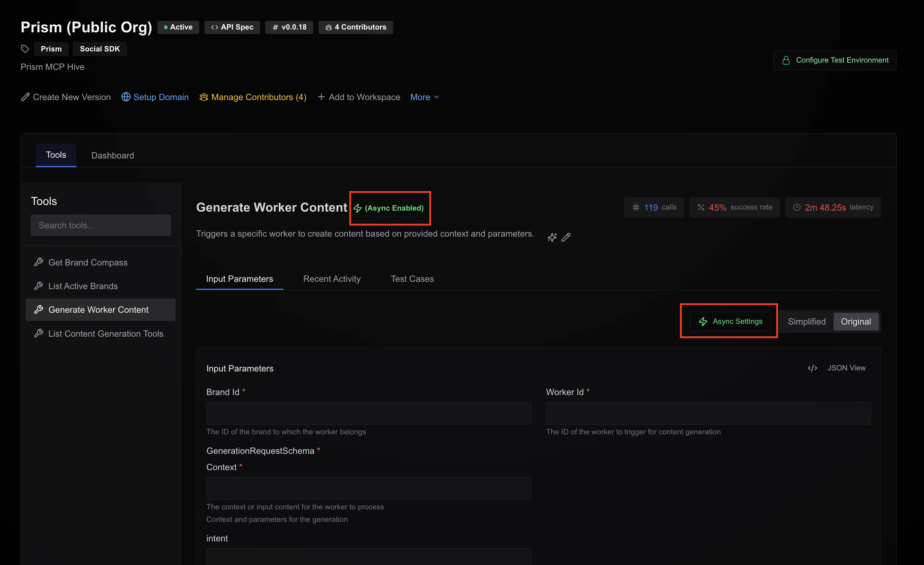
Task: Select Get Brand Compass tool
Action: pos(100,262)
